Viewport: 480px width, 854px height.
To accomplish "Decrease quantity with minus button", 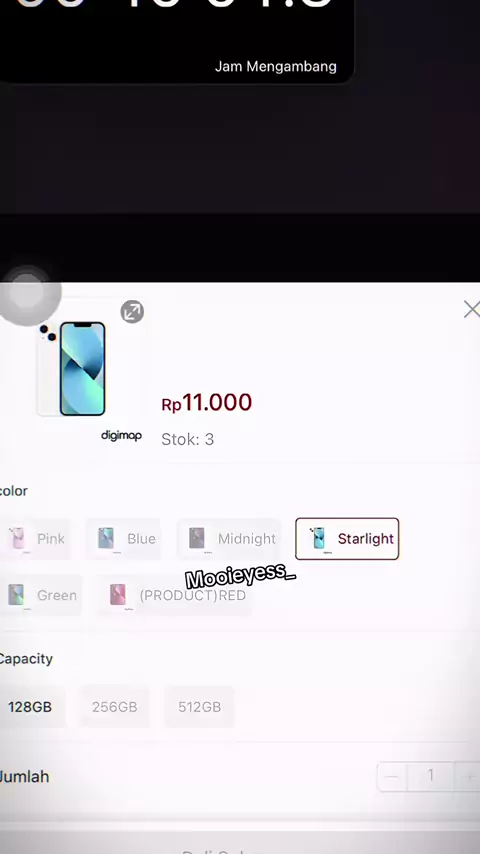I will pos(393,777).
